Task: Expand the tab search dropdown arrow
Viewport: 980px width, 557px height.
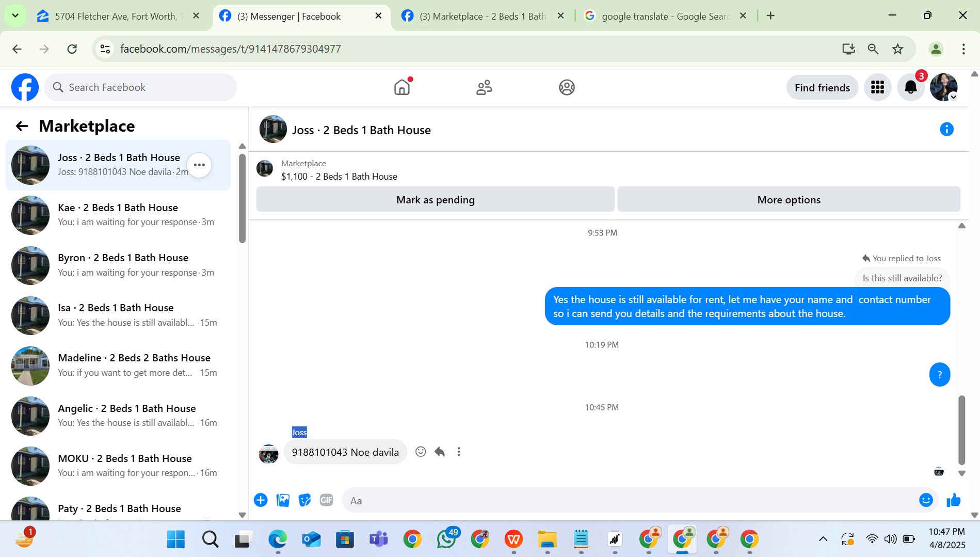Action: pos(15,15)
